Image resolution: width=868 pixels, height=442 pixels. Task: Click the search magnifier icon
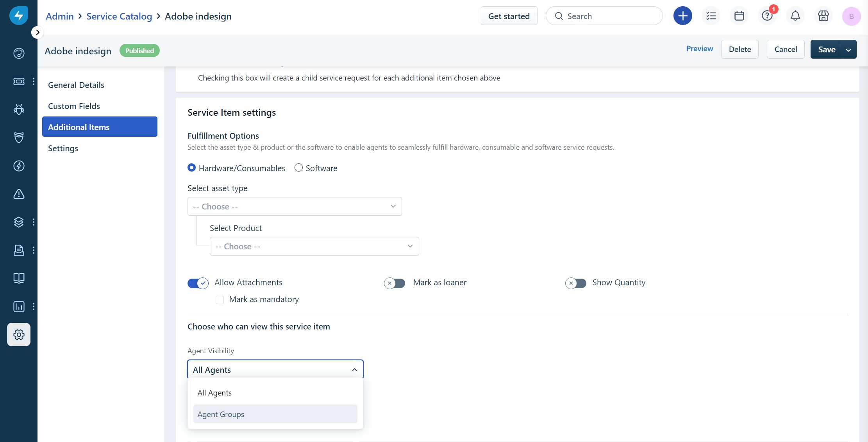pos(559,16)
